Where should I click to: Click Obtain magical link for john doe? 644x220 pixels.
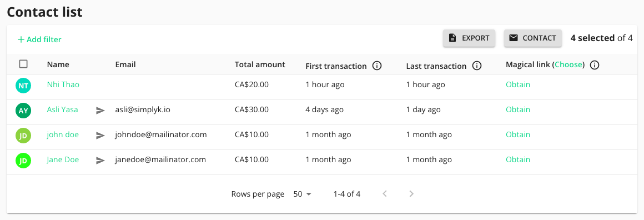[x=518, y=135]
